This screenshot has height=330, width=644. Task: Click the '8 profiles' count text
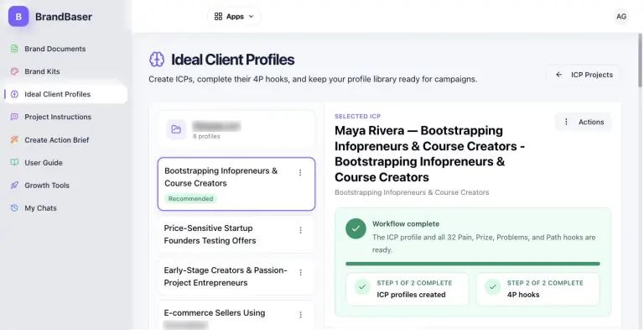click(x=206, y=136)
